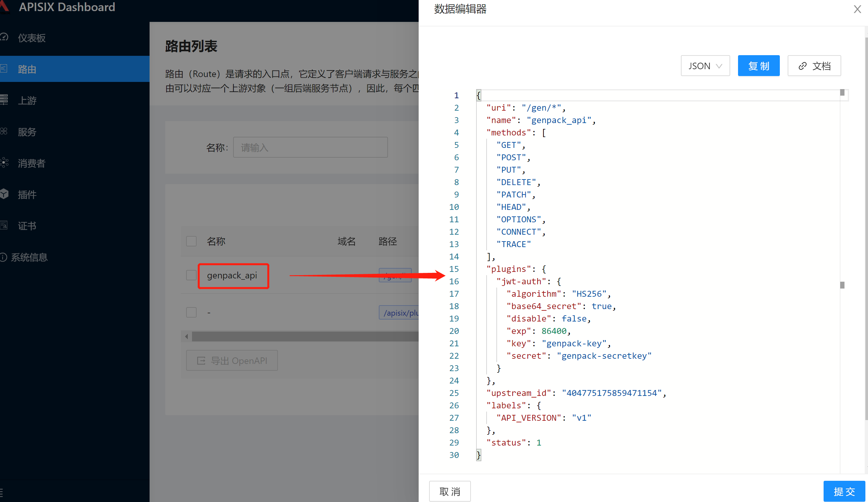The width and height of the screenshot is (868, 502).
Task: Check the genpack_api row checkbox
Action: pyautogui.click(x=191, y=275)
